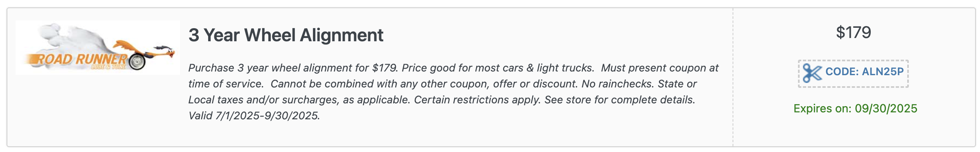This screenshot has height=152, width=980.
Task: Click the No rainchecks text
Action: (x=618, y=84)
